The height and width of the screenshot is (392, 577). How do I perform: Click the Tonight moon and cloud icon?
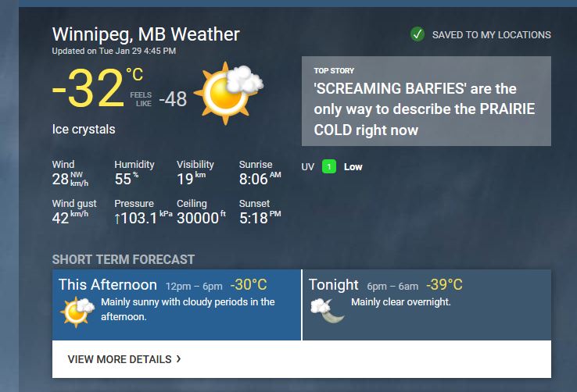[327, 311]
